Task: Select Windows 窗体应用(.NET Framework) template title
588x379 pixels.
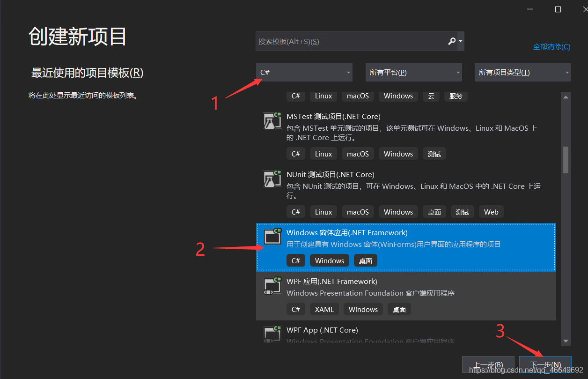Action: pos(347,232)
